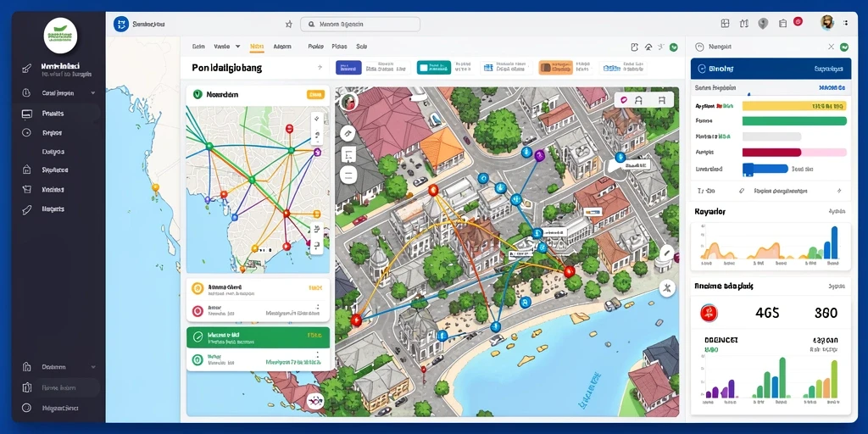Image resolution: width=868 pixels, height=434 pixels.
Task: Click the house icon in left sidebar
Action: pyautogui.click(x=26, y=170)
